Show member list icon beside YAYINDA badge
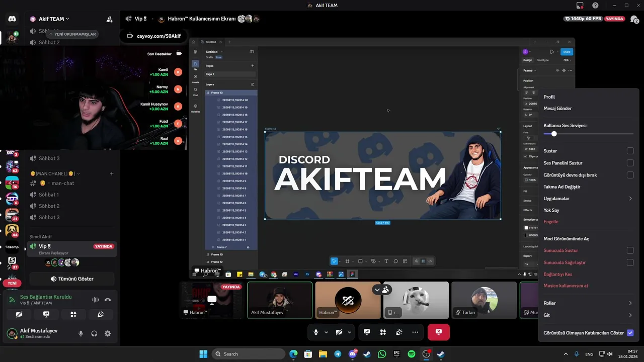 tap(634, 19)
